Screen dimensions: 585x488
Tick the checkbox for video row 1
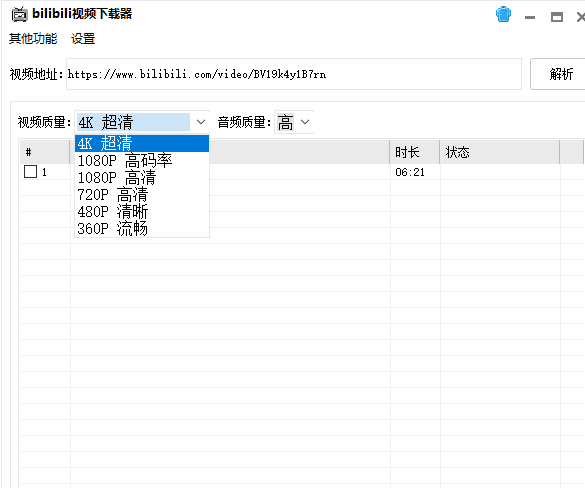tap(30, 172)
